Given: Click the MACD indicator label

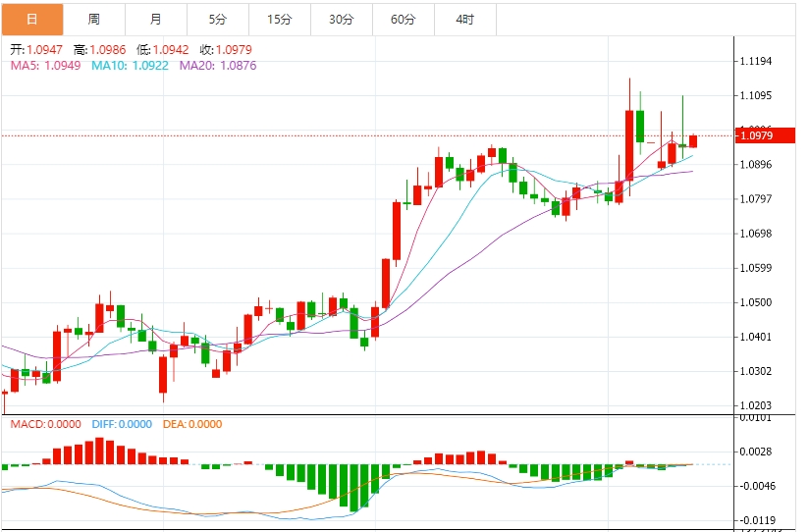Looking at the screenshot, I should click(x=46, y=424).
